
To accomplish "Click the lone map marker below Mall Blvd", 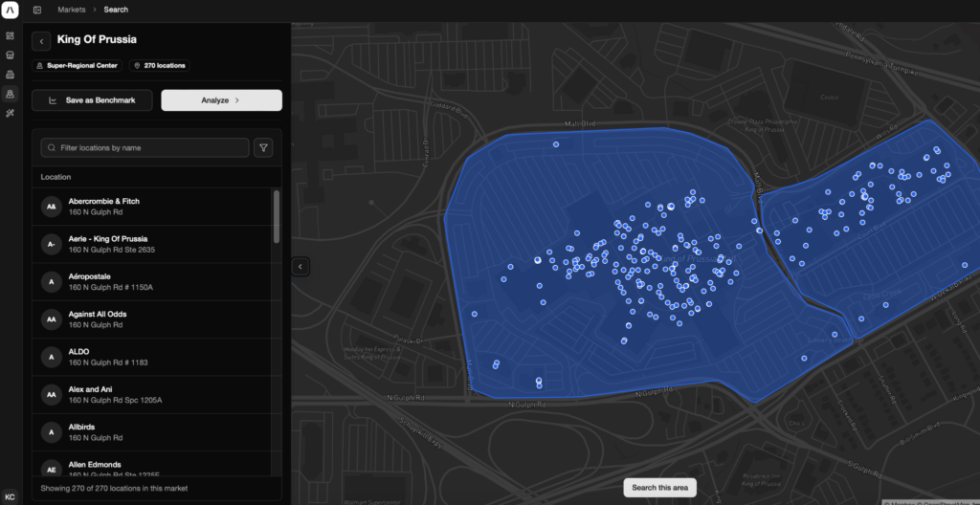I will (x=556, y=144).
